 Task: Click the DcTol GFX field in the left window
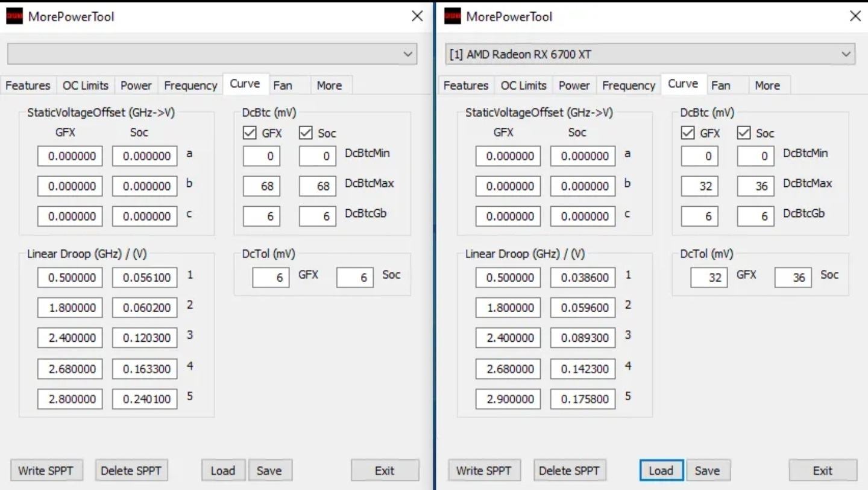click(x=271, y=278)
